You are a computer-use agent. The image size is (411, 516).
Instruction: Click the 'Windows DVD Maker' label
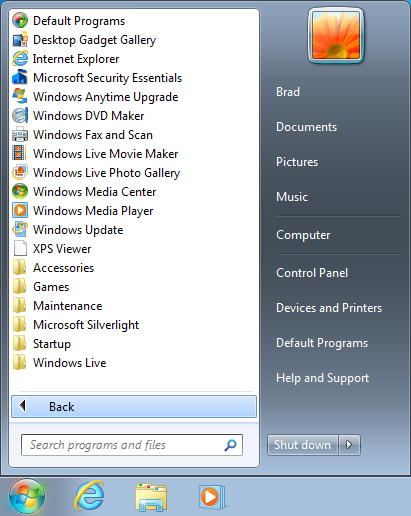tap(88, 116)
